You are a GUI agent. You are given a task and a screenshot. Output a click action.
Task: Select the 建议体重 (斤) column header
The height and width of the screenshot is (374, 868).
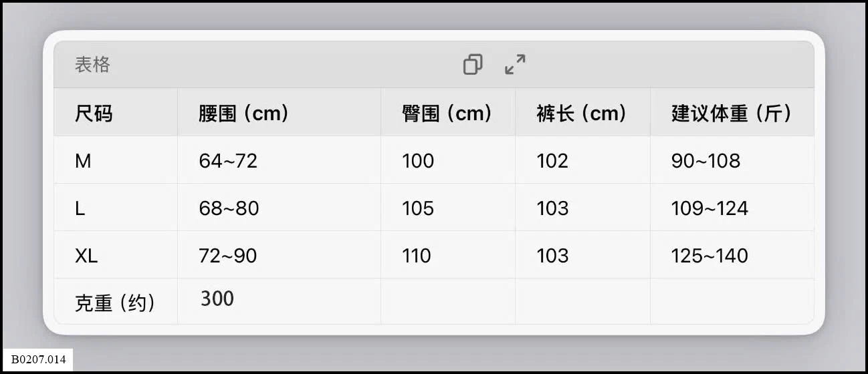point(732,114)
